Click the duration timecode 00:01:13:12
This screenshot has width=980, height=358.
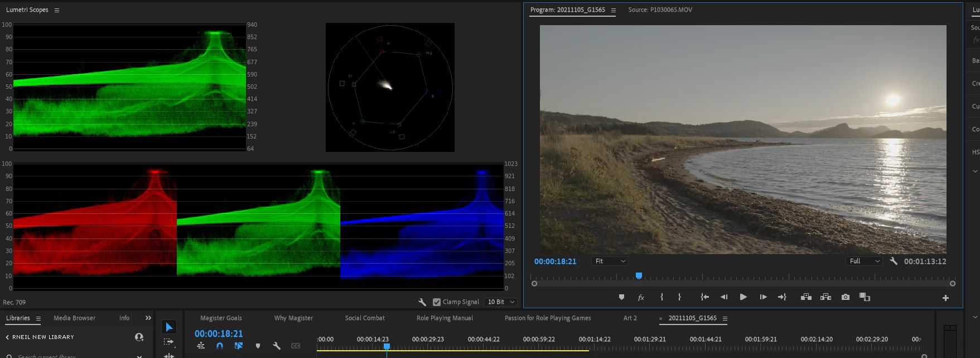point(925,261)
